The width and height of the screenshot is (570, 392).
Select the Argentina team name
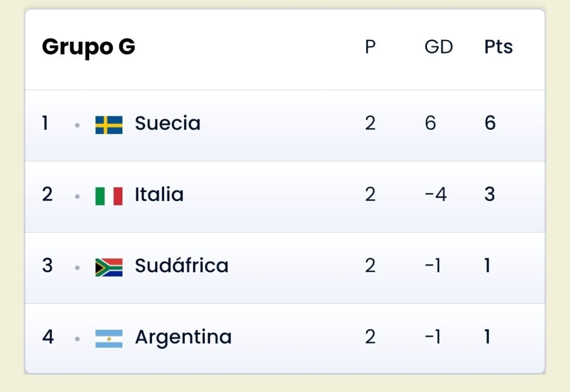183,337
